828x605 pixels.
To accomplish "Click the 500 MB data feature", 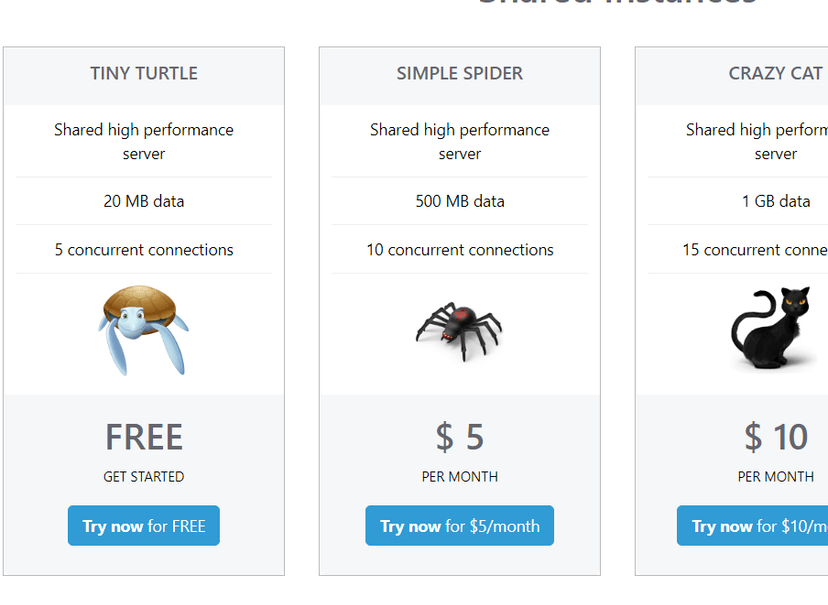I will pos(460,201).
